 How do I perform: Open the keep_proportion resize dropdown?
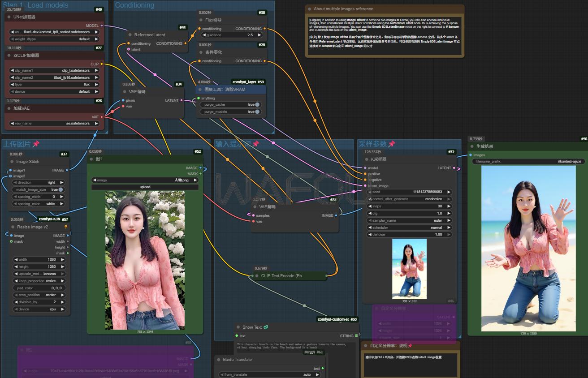pyautogui.click(x=40, y=281)
